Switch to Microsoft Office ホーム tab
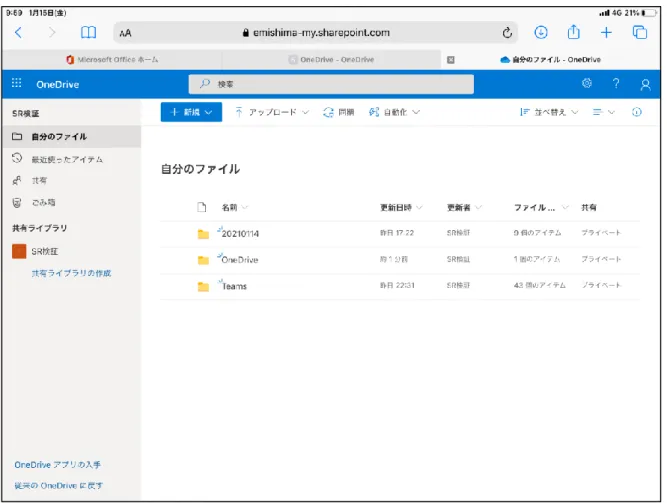 click(112, 60)
